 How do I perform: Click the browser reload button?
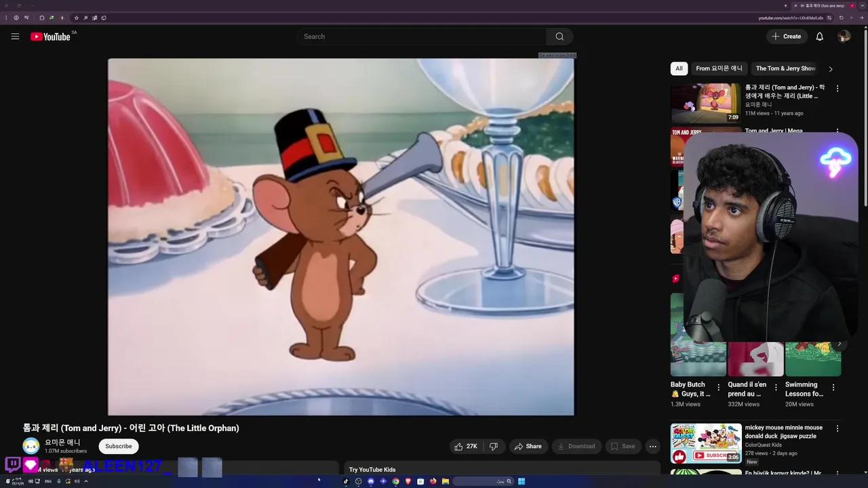(841, 18)
